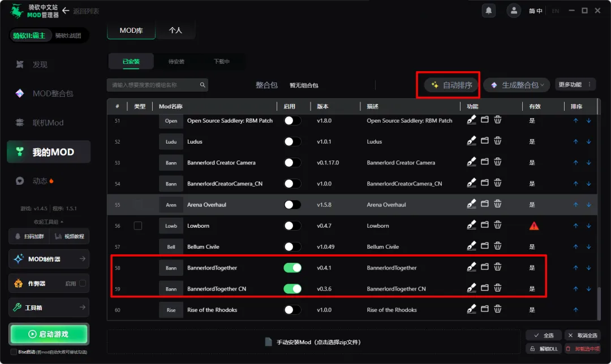Open the 更多功能 menu

[575, 84]
